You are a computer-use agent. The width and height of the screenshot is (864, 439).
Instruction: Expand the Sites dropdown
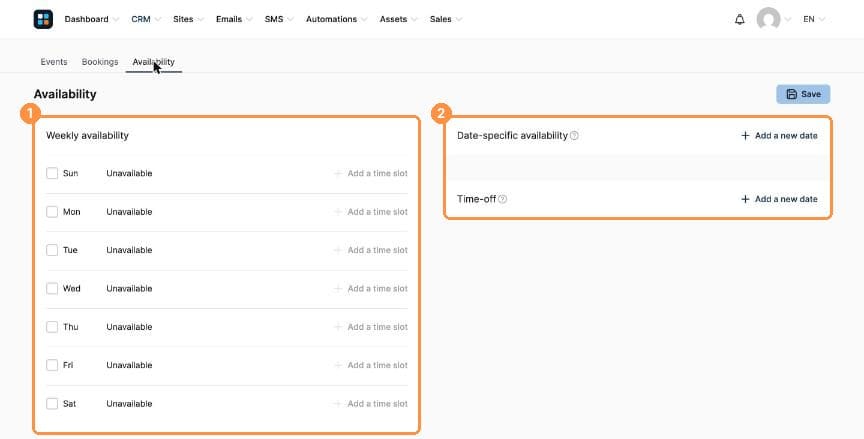click(x=188, y=19)
